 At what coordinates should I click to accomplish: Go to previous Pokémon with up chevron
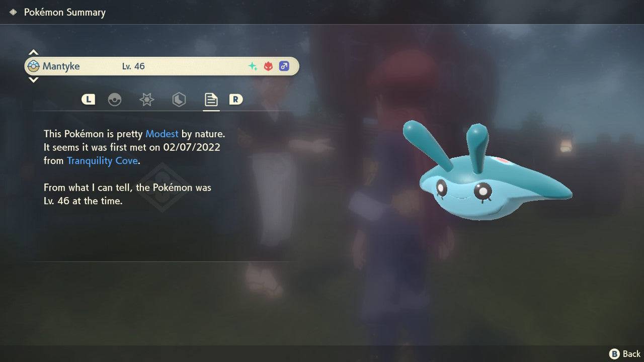tap(33, 52)
